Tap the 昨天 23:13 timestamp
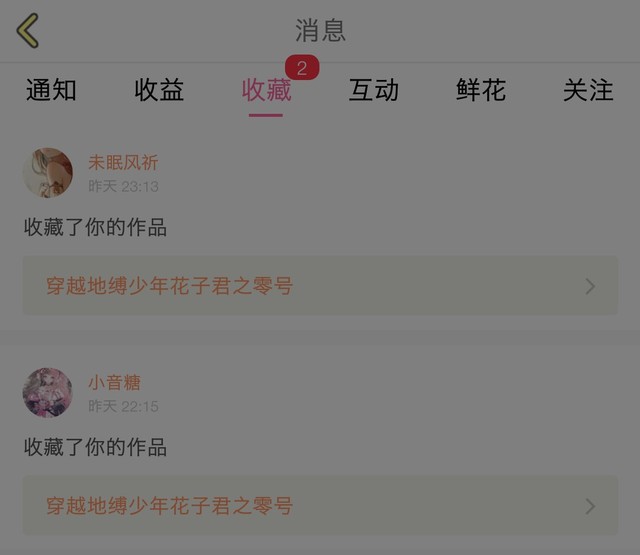640x555 pixels. tap(123, 186)
